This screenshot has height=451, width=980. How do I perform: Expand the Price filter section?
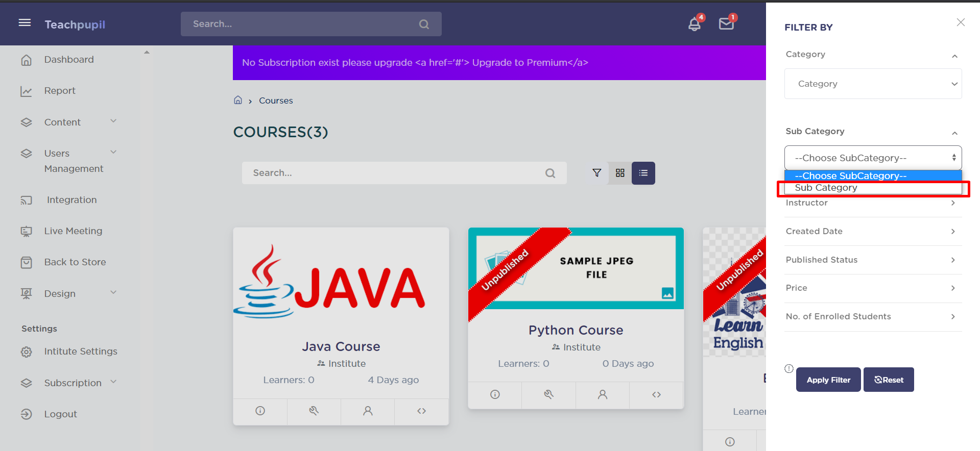point(873,288)
